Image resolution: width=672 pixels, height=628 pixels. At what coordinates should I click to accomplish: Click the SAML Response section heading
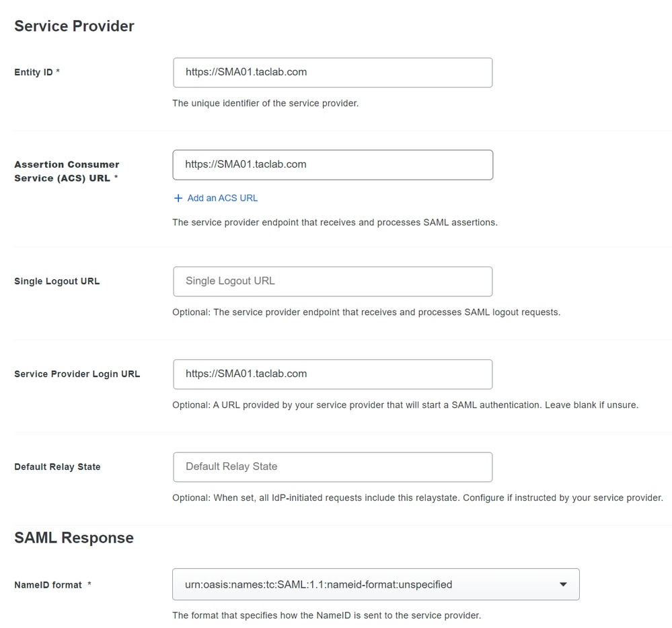[x=74, y=538]
